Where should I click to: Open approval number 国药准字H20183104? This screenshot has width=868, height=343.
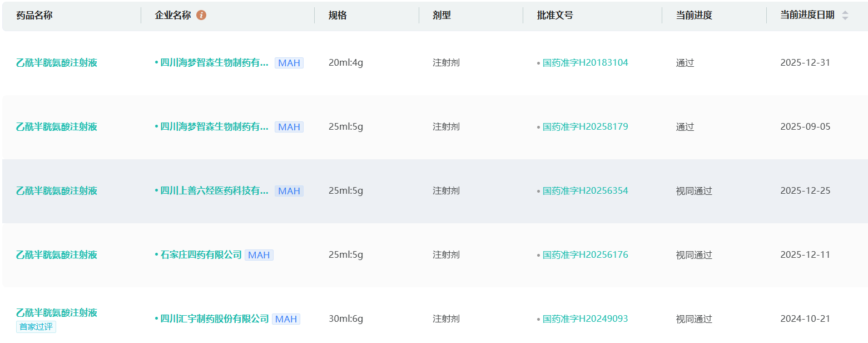click(x=585, y=63)
